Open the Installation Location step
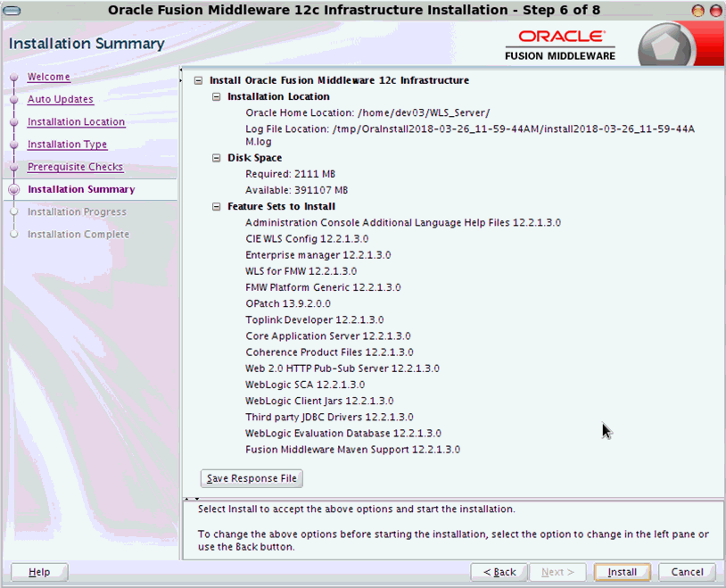 76,122
